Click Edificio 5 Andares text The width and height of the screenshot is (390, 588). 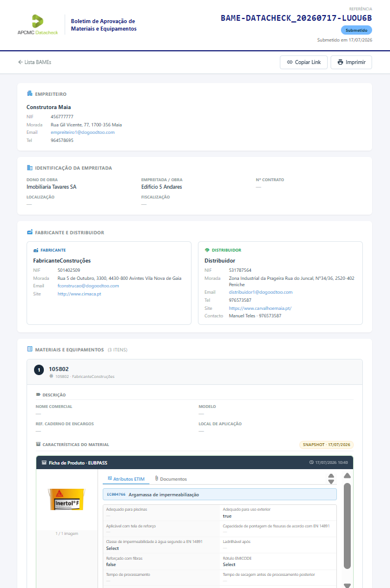162,187
